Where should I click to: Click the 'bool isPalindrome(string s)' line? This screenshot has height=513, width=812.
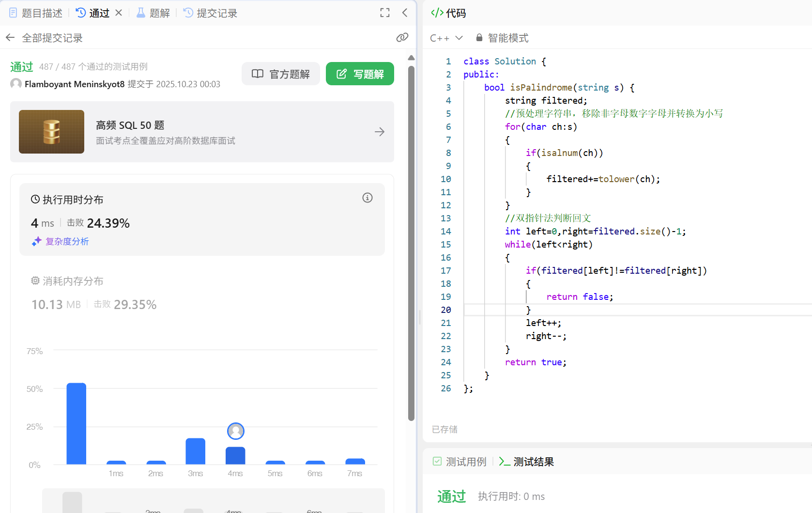tap(559, 88)
